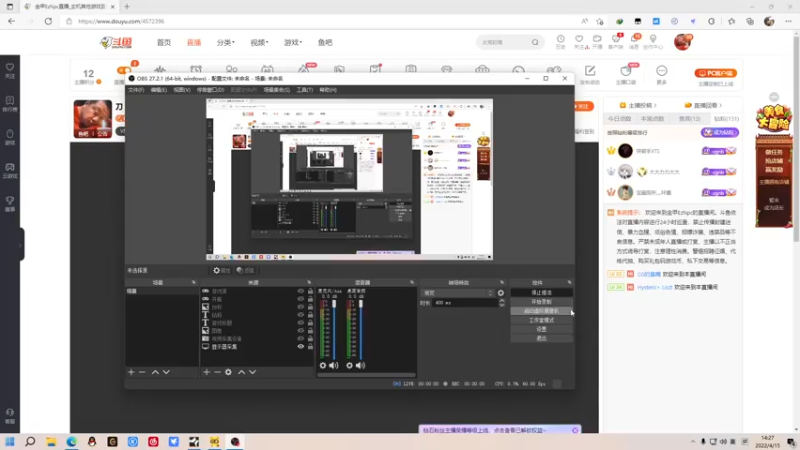Image resolution: width=800 pixels, height=450 pixels.
Task: Add a new source with the plus icon
Action: (206, 372)
